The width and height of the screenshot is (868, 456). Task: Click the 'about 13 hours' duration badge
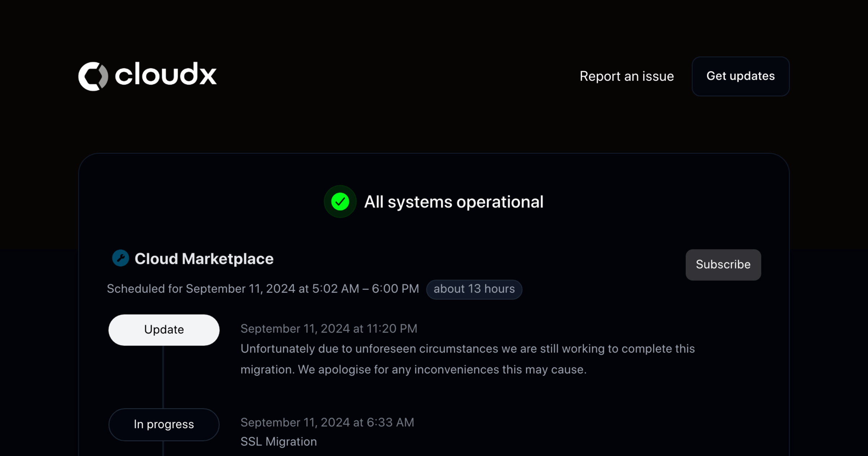(474, 289)
